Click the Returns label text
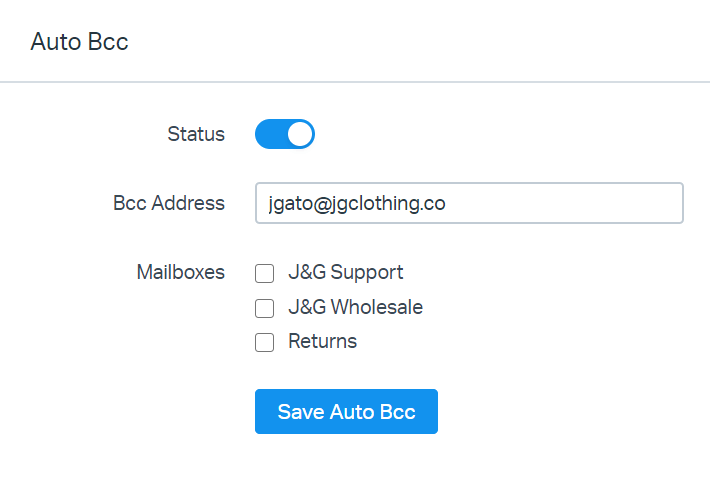 [322, 342]
